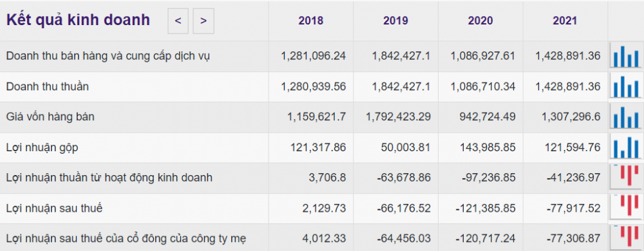Click the Kết quả kinh doanh heading
Image resolution: width=644 pixels, height=251 pixels.
[78, 20]
